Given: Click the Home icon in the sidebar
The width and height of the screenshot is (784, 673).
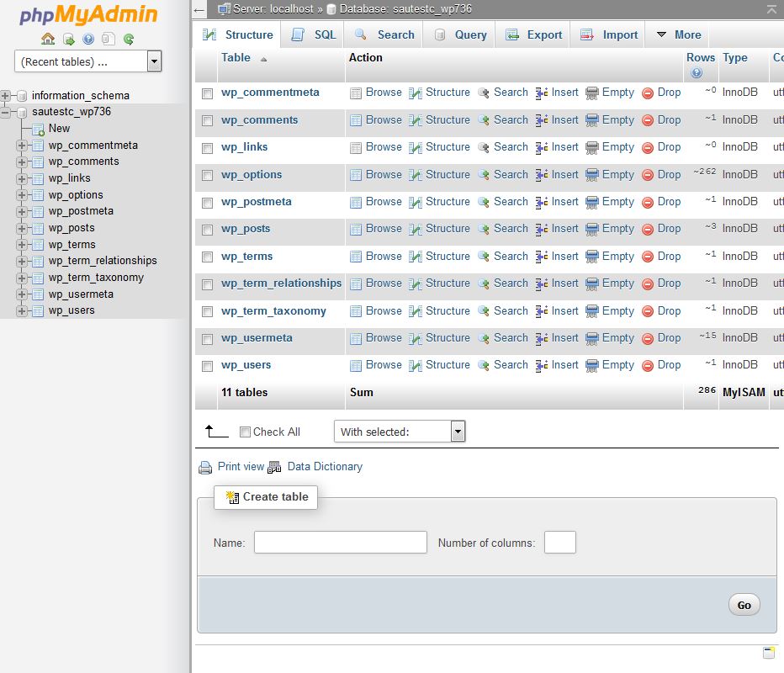Looking at the screenshot, I should click(48, 39).
